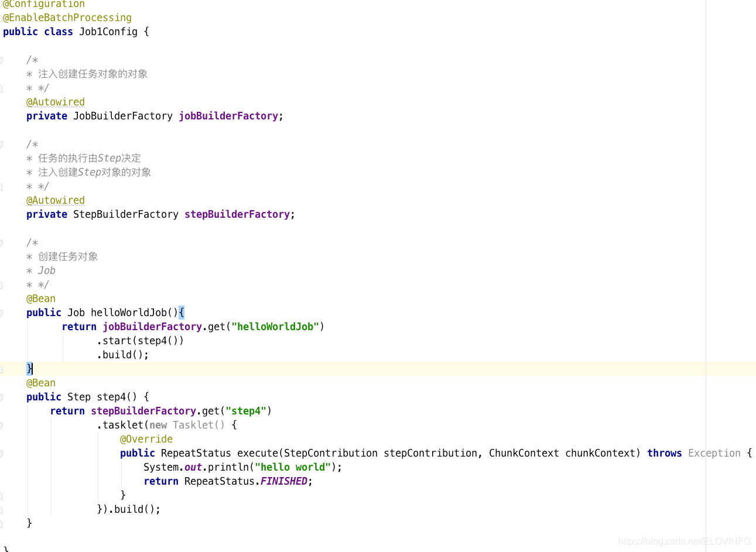Click the JobBuilderFactory type name

tap(123, 116)
